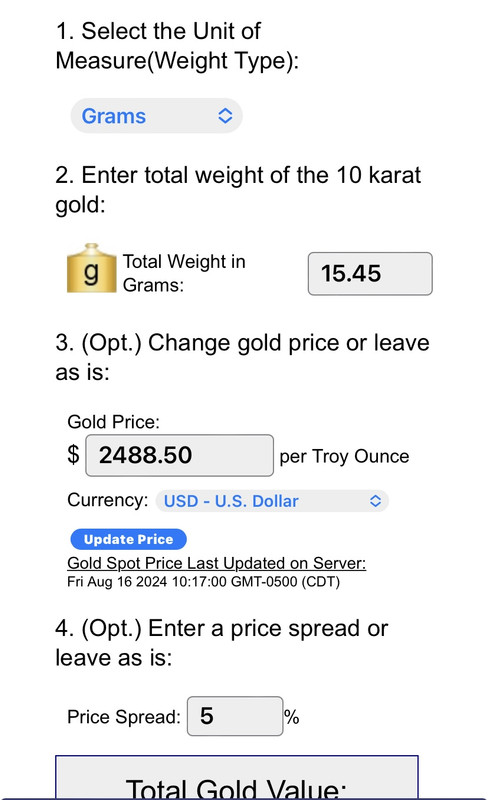Focus the Price Spread percentage field
Screen dimensions: 488x800
pyautogui.click(x=235, y=716)
